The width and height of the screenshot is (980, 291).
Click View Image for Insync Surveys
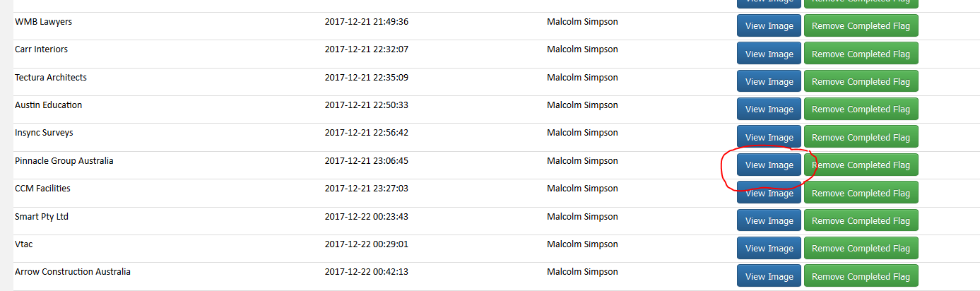(769, 137)
